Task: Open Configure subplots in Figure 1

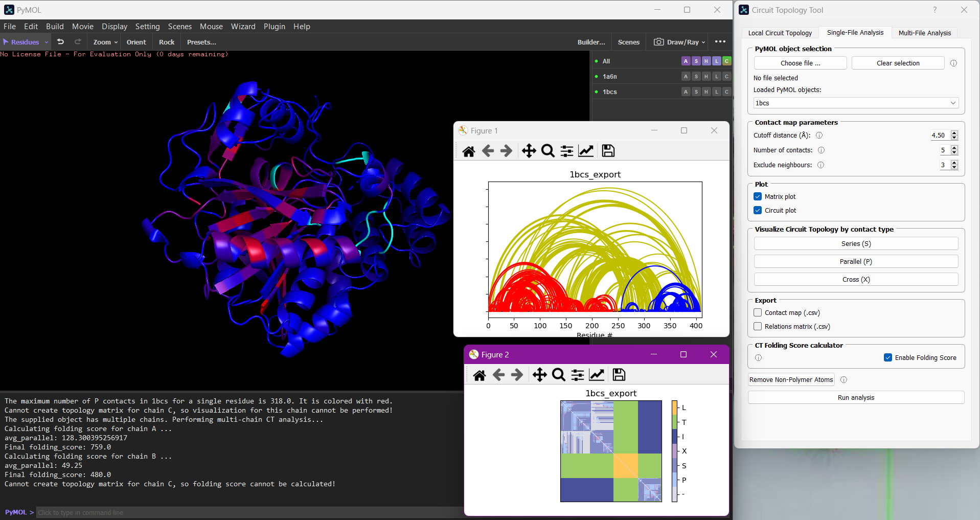Action: point(567,151)
